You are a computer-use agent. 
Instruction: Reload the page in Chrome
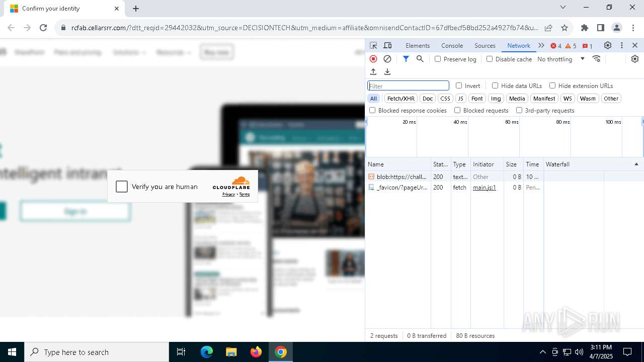(x=43, y=28)
